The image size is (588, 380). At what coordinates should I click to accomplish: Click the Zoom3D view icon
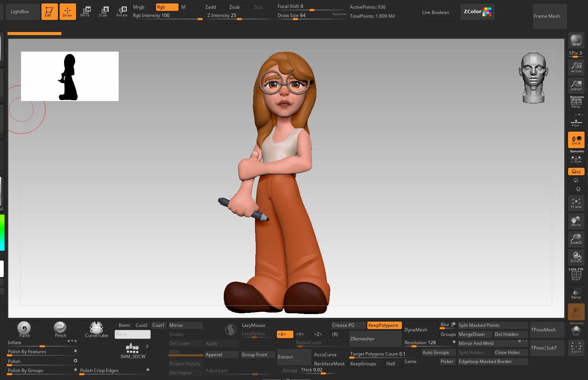576,239
